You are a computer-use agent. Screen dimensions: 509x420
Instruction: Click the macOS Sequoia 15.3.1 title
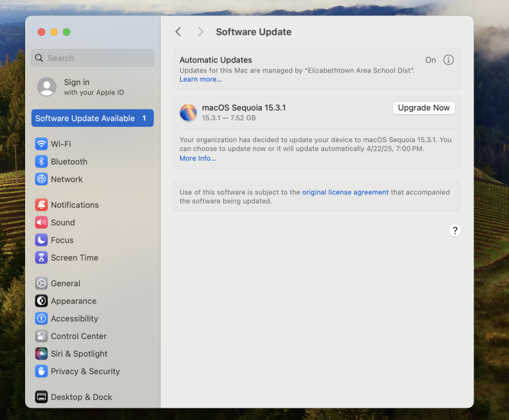[244, 108]
